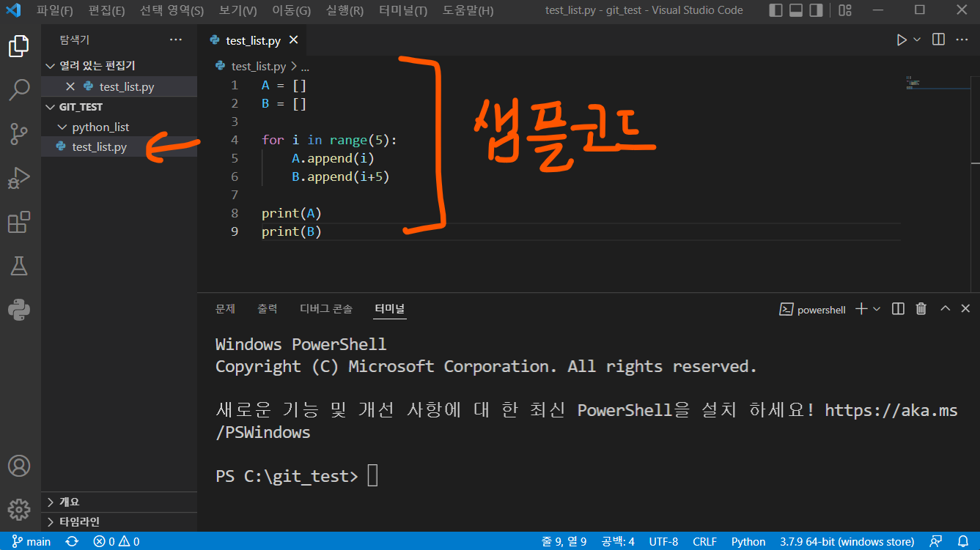This screenshot has height=550, width=980.
Task: Select the Terminal tab 터미널
Action: [x=389, y=309]
